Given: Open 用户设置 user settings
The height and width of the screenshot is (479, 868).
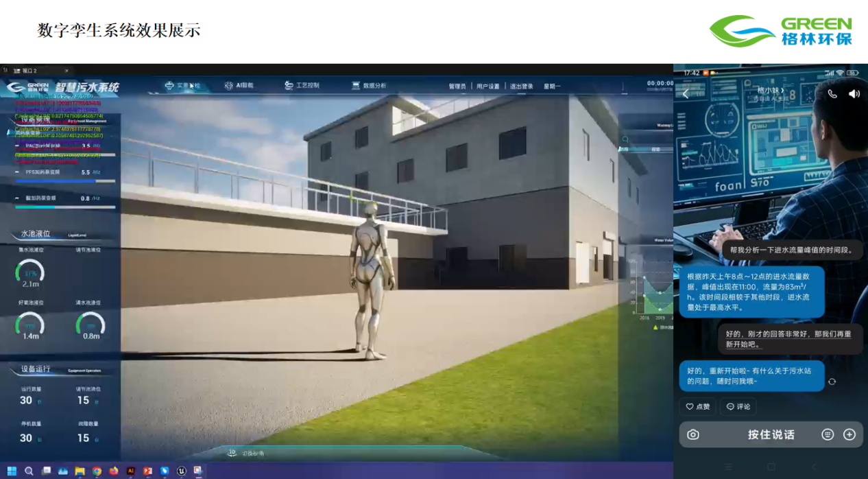Looking at the screenshot, I should (x=487, y=86).
